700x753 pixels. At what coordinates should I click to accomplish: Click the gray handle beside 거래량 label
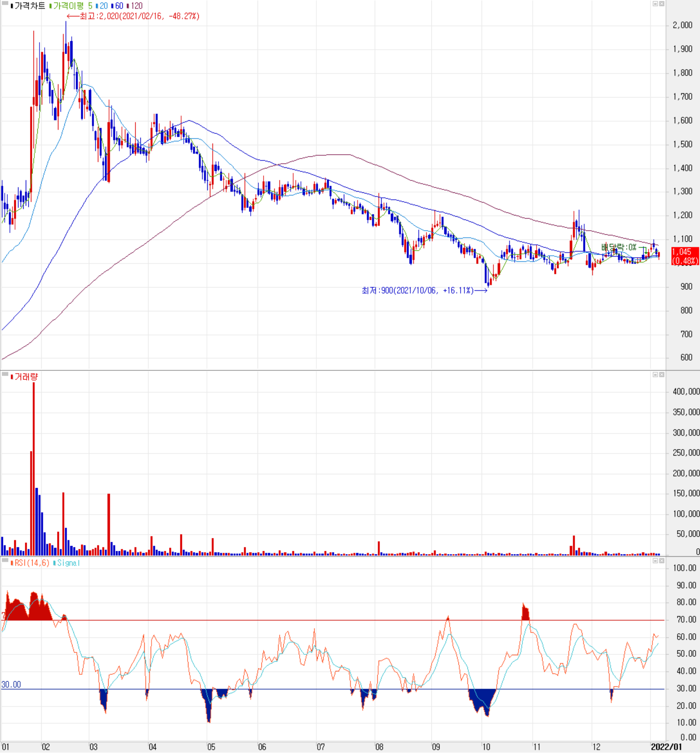(5, 375)
